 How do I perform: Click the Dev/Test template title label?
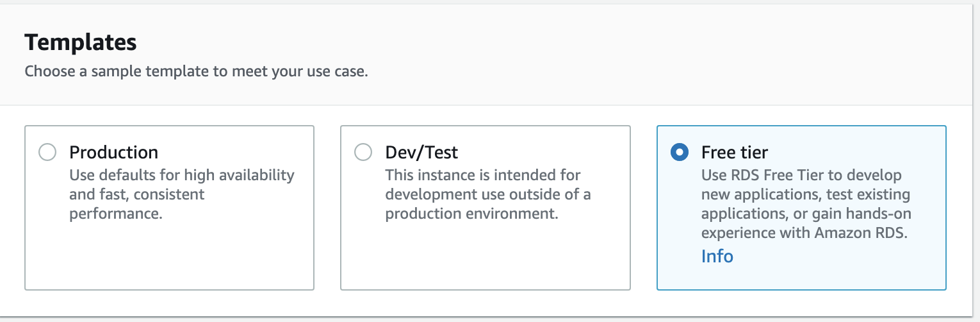click(x=421, y=153)
